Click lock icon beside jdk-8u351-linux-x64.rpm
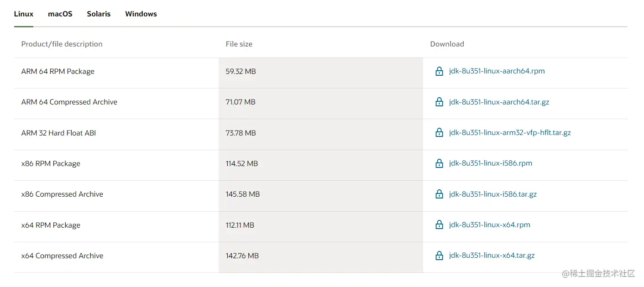The height and width of the screenshot is (287, 644). (x=439, y=224)
